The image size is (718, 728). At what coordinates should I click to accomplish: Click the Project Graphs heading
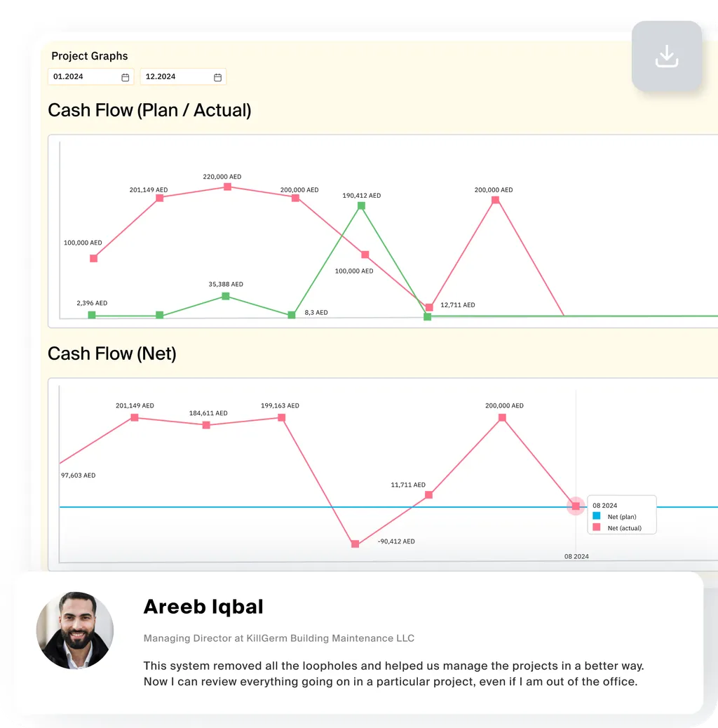90,55
